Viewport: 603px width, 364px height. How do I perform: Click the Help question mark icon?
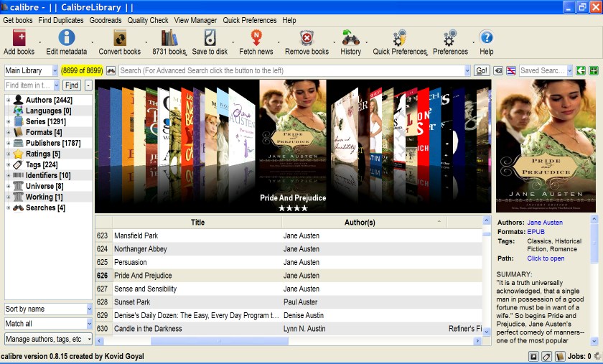coord(487,38)
